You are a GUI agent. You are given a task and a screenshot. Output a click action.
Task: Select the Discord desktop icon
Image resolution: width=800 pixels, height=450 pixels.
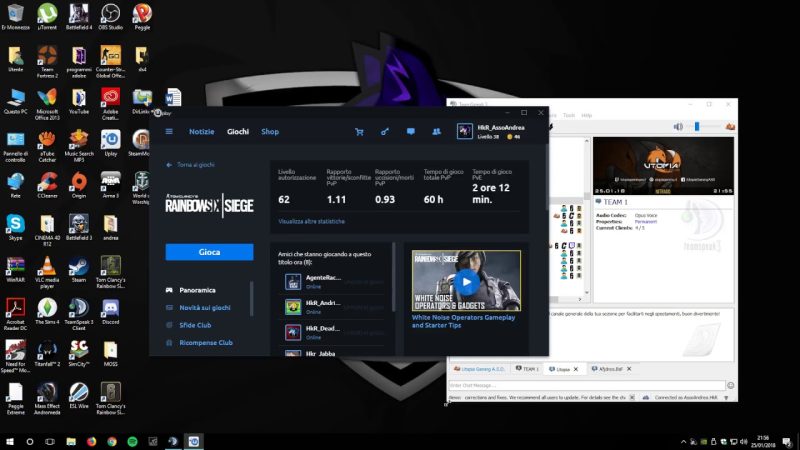pyautogui.click(x=110, y=311)
